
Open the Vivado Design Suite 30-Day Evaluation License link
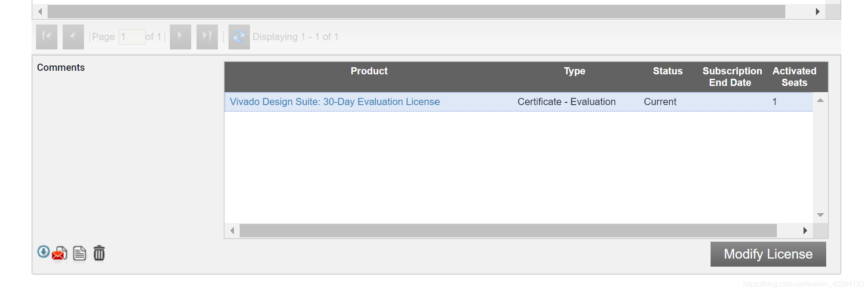[x=335, y=102]
